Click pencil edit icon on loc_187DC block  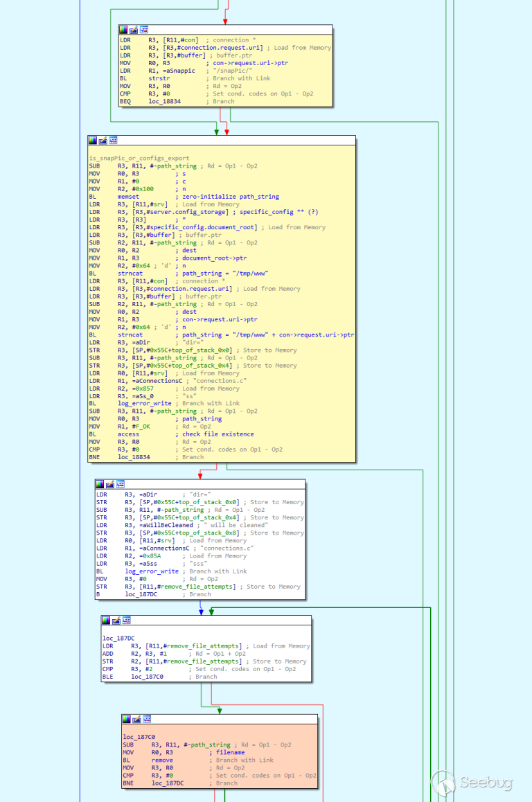point(116,620)
